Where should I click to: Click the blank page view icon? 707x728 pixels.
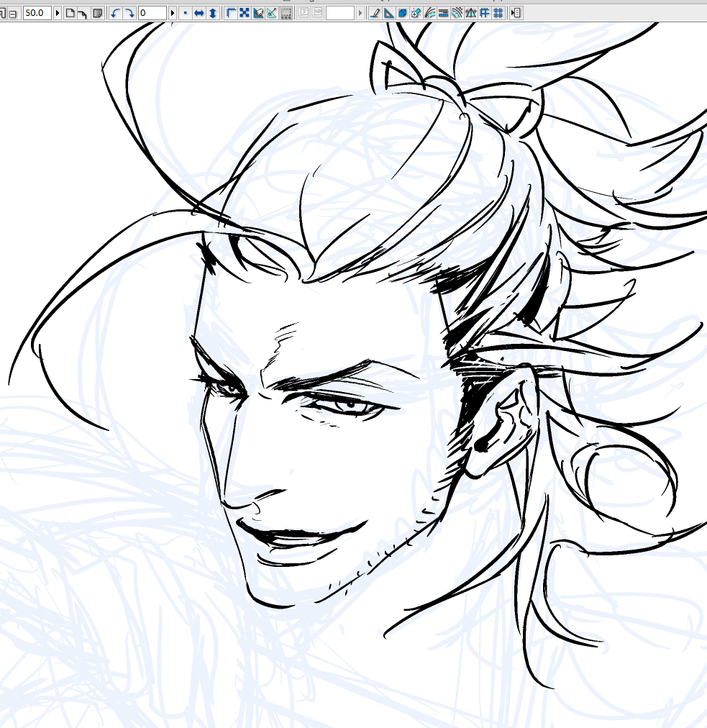[x=70, y=13]
